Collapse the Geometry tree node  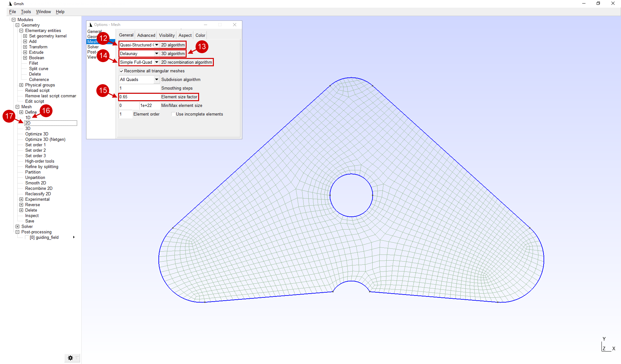coord(18,25)
